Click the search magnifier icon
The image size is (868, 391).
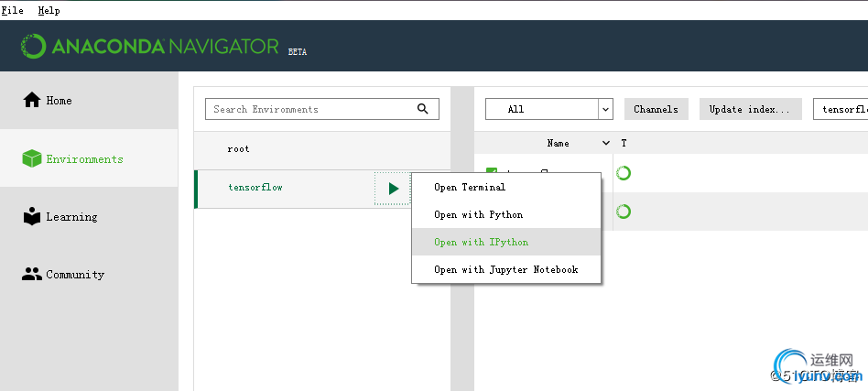pos(422,109)
